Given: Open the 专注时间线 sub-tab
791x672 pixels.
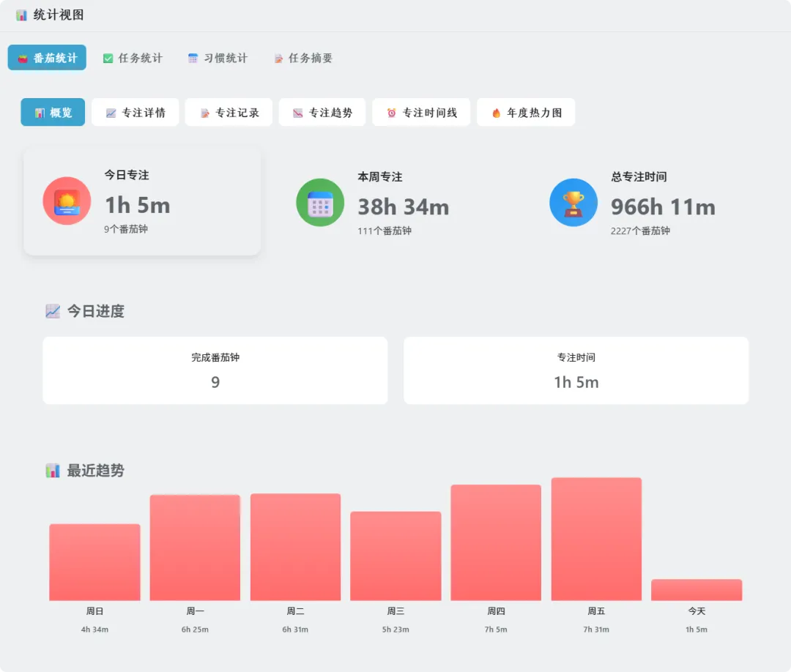Looking at the screenshot, I should click(421, 113).
